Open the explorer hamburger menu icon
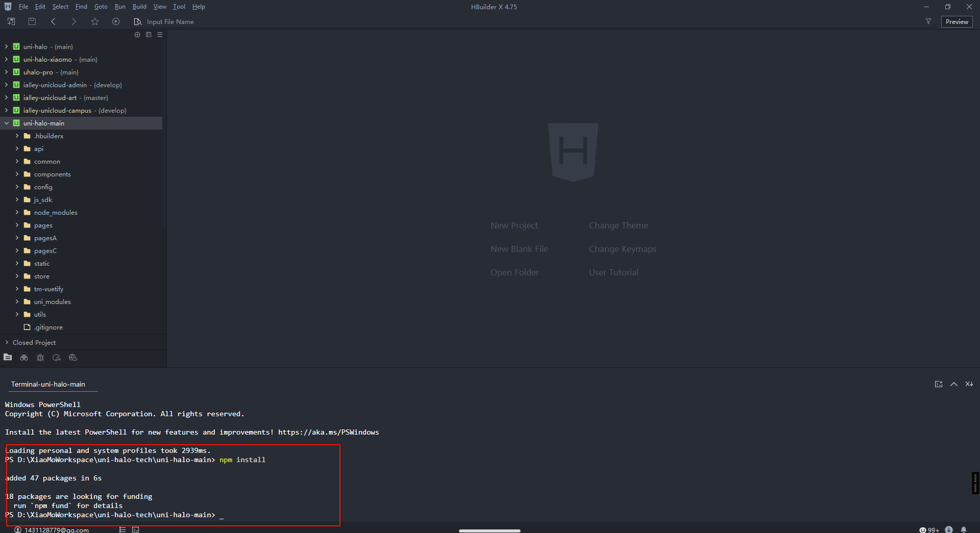Screen dimensions: 980x533 (x=160, y=35)
